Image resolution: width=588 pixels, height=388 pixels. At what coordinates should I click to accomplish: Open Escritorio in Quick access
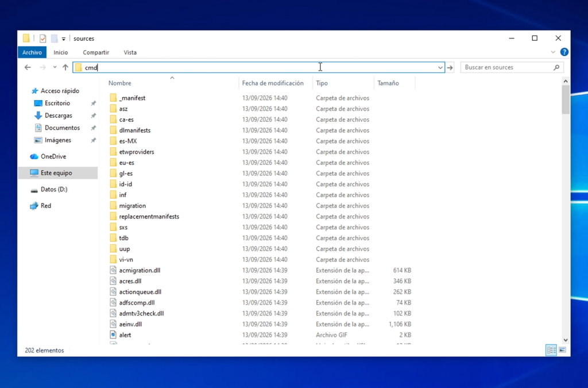[x=57, y=103]
